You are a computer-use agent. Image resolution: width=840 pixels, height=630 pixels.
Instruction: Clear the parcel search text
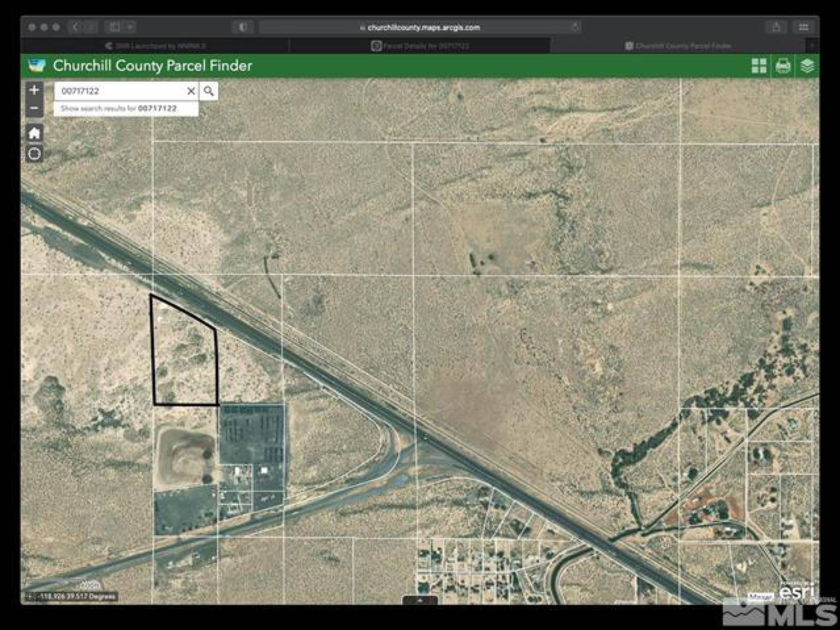click(191, 91)
